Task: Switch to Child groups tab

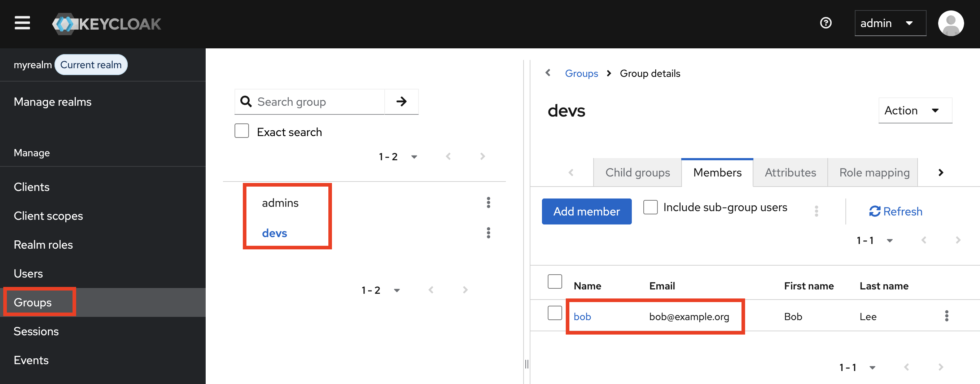Action: coord(637,173)
